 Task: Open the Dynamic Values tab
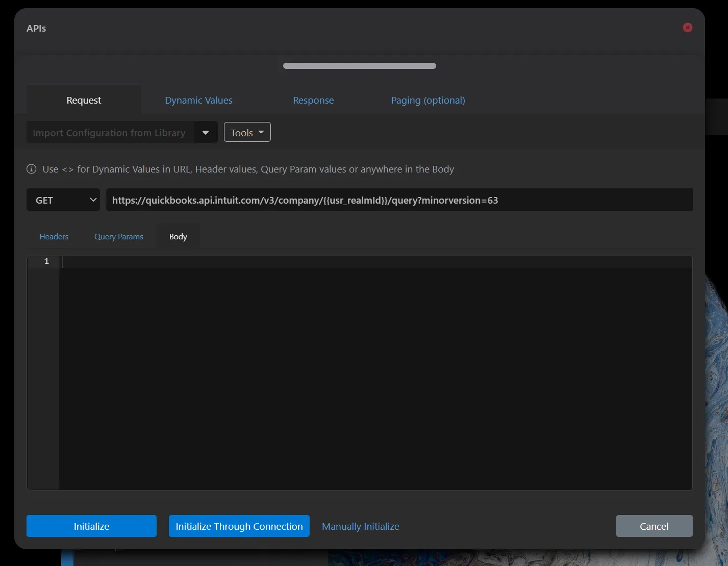(198, 100)
